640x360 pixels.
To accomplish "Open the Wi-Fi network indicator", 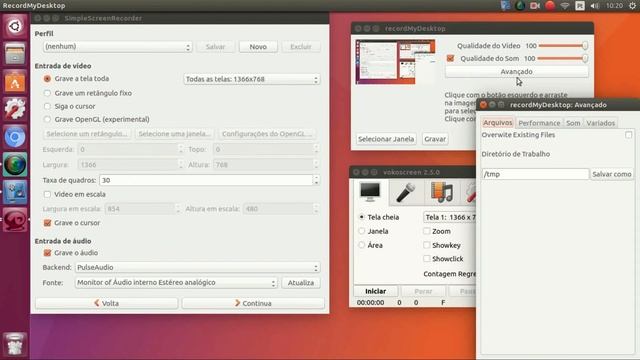I will (565, 6).
